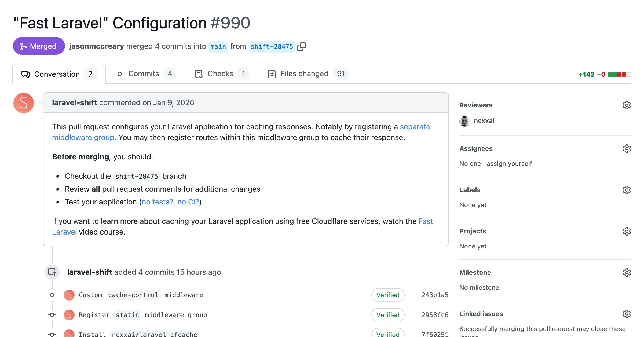Open the Assignees settings gear
644x337 pixels.
tap(627, 149)
